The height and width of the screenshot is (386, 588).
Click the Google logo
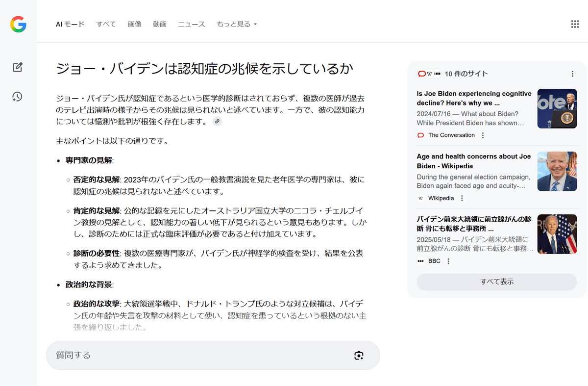tap(18, 24)
